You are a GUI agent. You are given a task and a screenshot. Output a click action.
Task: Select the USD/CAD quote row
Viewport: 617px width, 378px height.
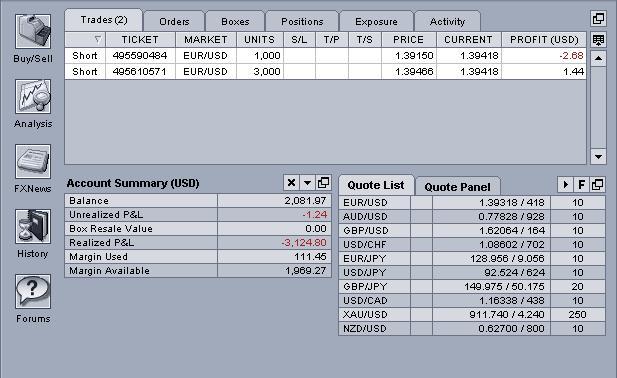click(472, 301)
